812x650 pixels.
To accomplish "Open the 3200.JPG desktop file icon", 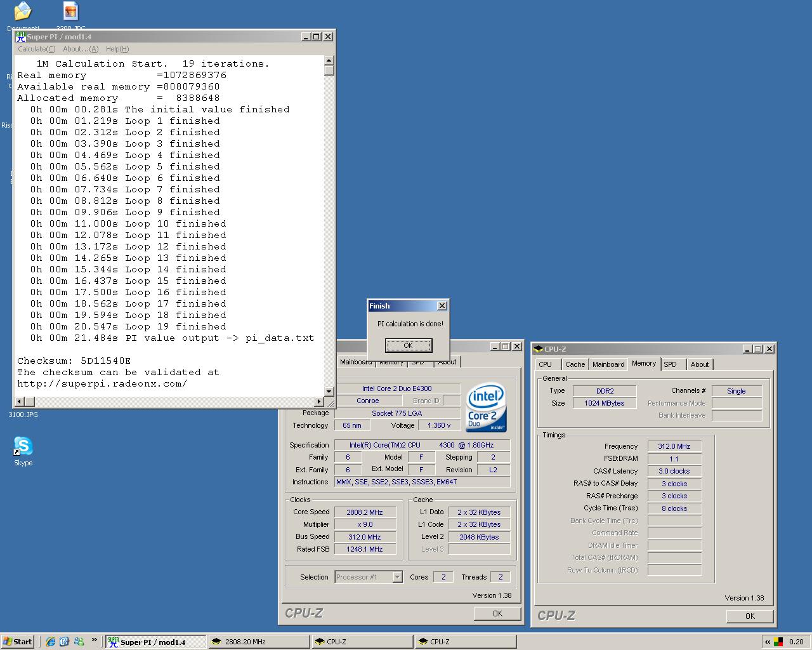I will [70, 15].
